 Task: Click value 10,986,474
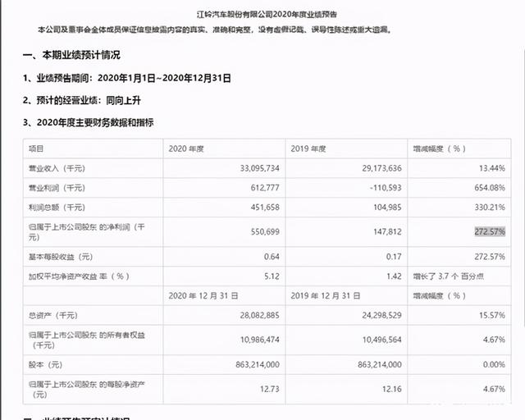pyautogui.click(x=259, y=340)
